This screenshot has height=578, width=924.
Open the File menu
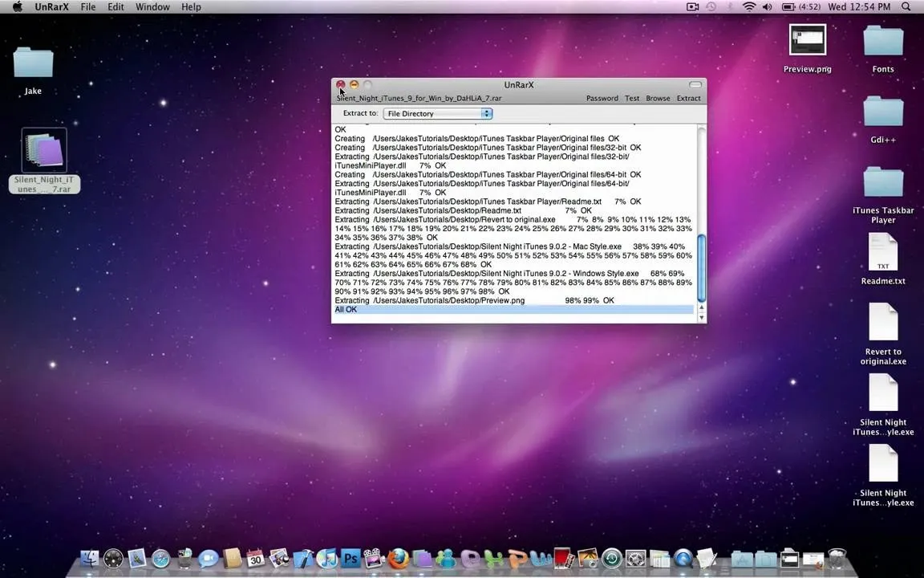tap(87, 7)
